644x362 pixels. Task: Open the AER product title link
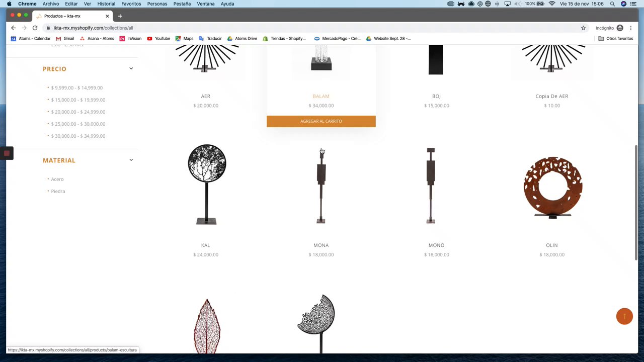click(206, 96)
